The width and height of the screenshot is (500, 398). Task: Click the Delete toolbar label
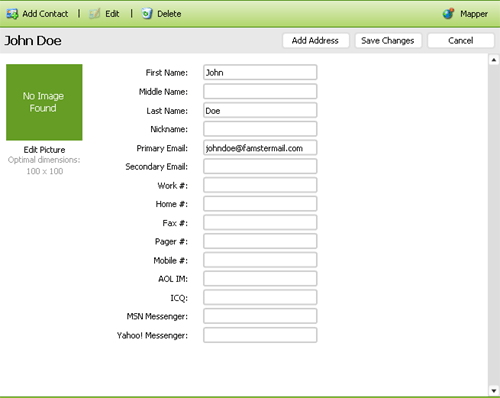pos(169,14)
